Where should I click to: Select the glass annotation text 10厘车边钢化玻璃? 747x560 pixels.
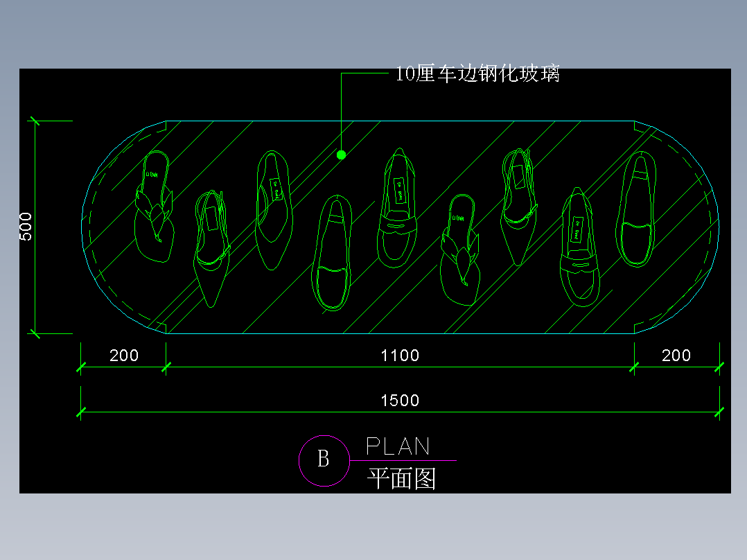pos(478,74)
